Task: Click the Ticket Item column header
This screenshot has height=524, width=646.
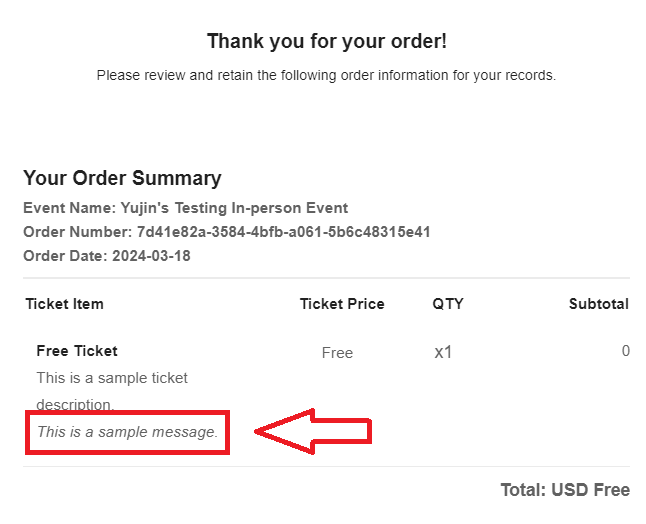Action: (x=65, y=304)
